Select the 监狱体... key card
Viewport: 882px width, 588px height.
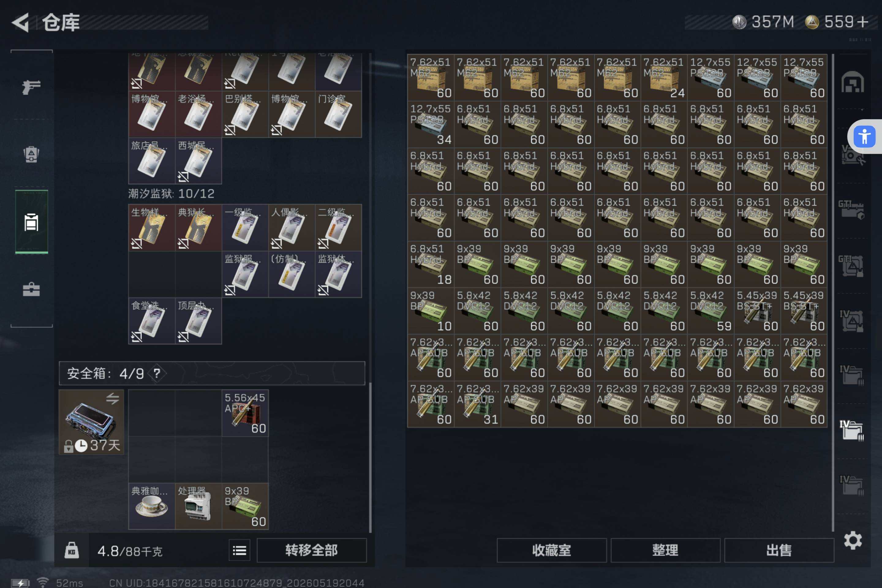tap(338, 274)
